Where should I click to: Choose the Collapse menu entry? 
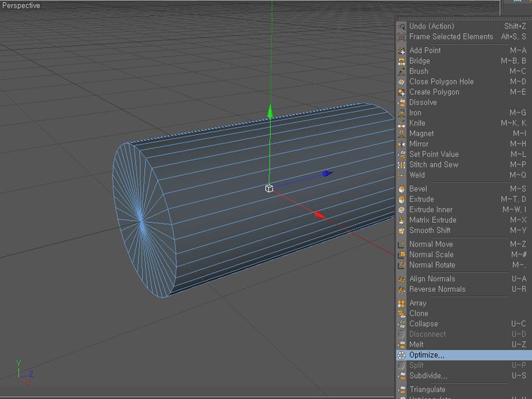tap(464, 324)
